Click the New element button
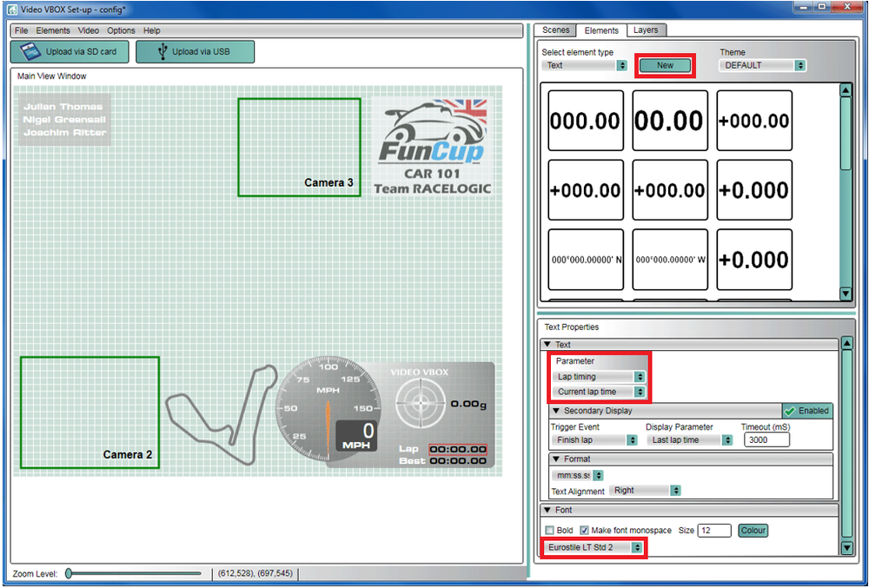This screenshot has height=588, width=869. point(665,65)
